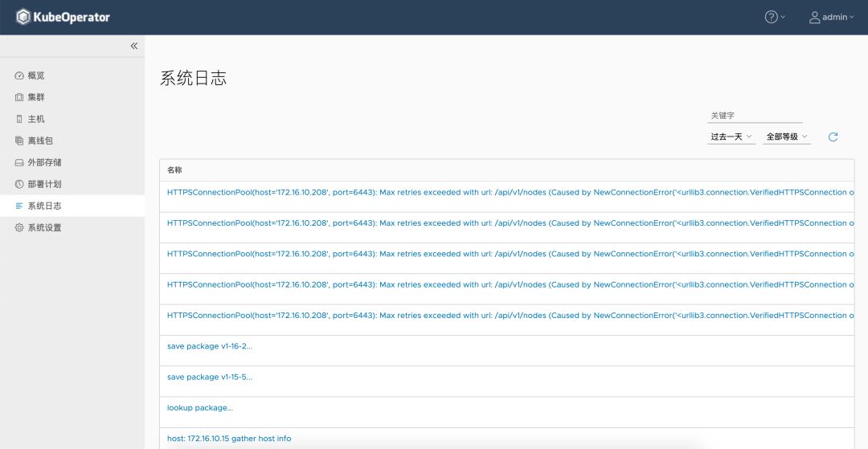Open fourth HTTPSConnectionPool log entry
The width and height of the screenshot is (868, 449).
click(510, 285)
